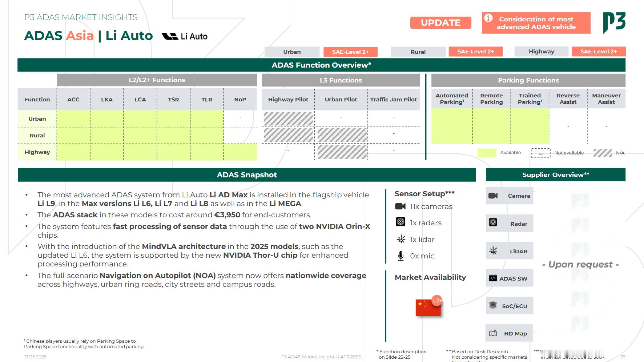This screenshot has width=644, height=362.
Task: Click the microphone icon beside 0x mic.
Action: click(401, 256)
